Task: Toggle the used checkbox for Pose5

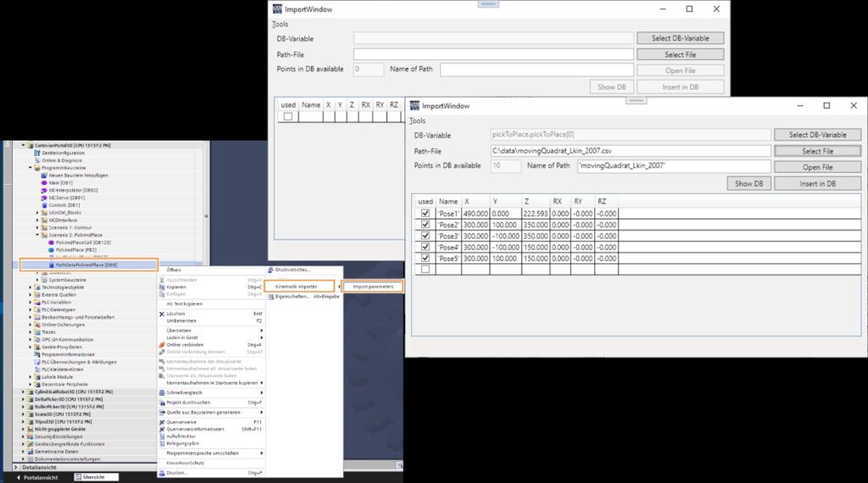Action: click(x=425, y=258)
